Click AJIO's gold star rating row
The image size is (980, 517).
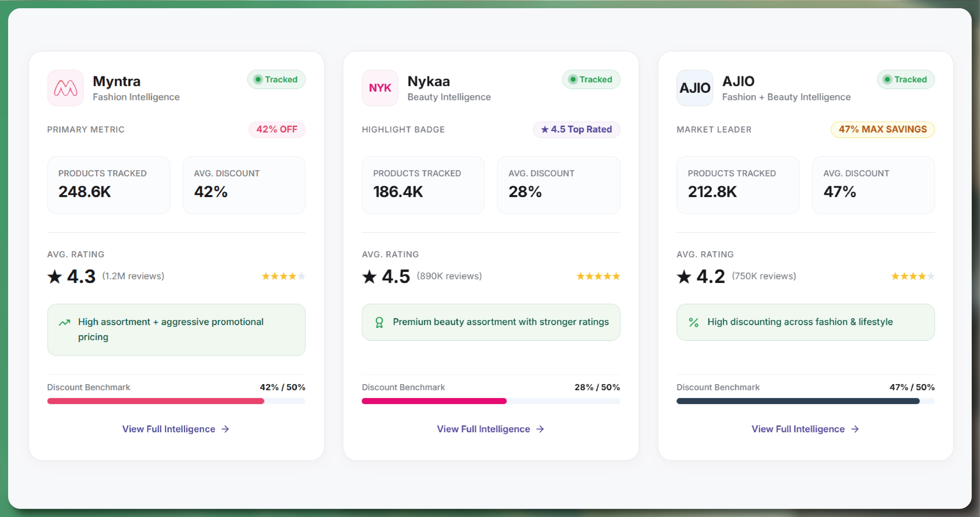(913, 276)
